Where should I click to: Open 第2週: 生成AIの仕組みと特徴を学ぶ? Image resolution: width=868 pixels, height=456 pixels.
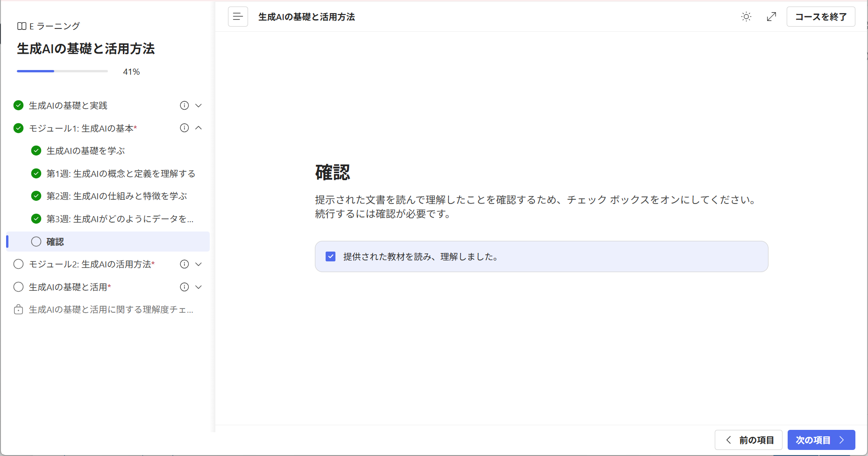coord(117,196)
